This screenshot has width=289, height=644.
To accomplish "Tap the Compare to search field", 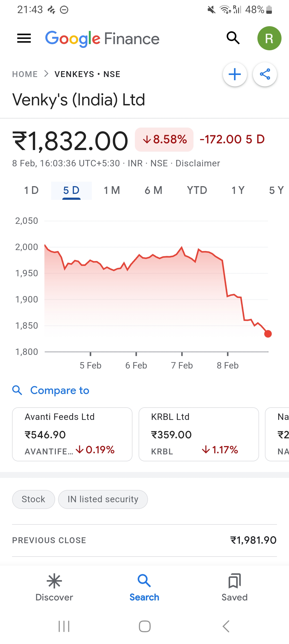I will click(x=59, y=390).
